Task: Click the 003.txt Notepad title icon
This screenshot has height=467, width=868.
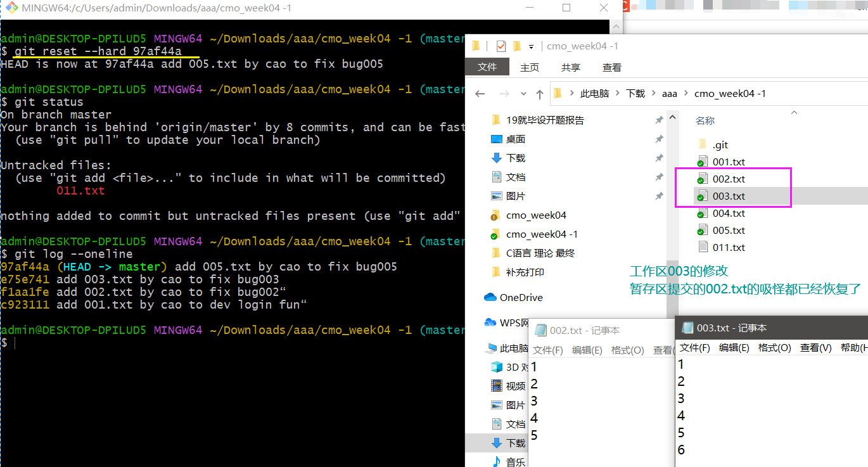Action: tap(687, 328)
